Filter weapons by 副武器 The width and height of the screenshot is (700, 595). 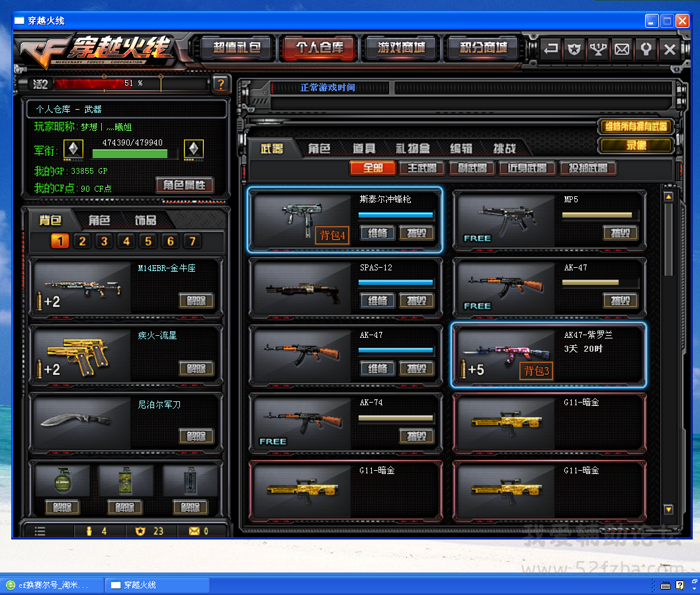[x=472, y=168]
